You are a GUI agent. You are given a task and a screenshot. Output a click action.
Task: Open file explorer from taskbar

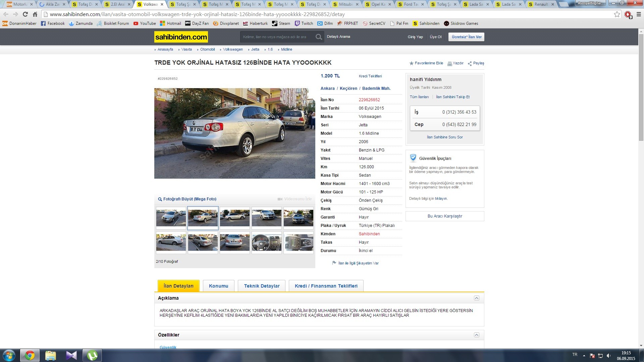pyautogui.click(x=51, y=355)
